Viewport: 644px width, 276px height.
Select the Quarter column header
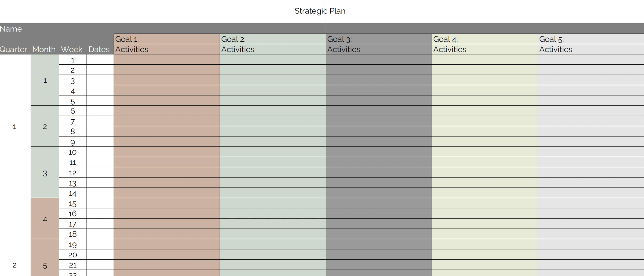[14, 49]
